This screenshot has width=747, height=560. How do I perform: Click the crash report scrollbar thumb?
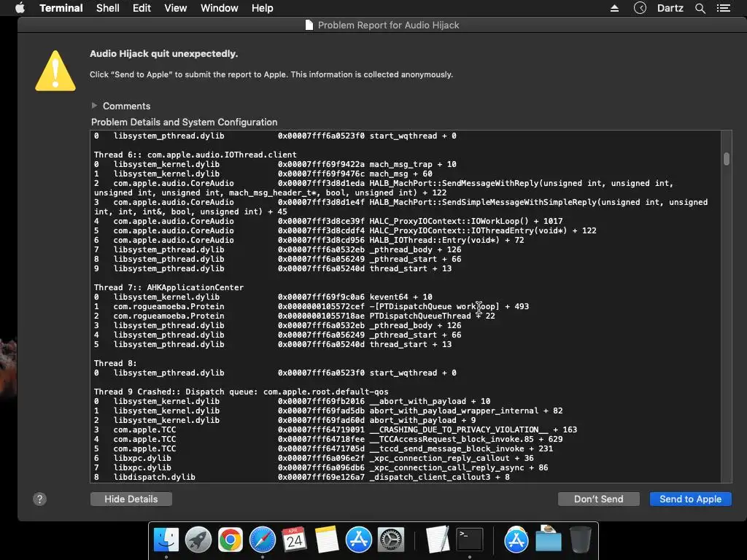(x=726, y=158)
